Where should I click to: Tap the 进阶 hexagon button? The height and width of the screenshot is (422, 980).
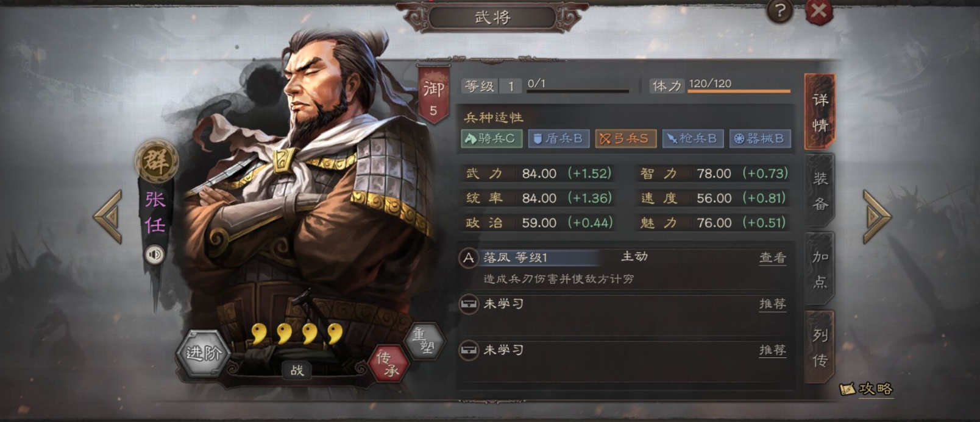[x=203, y=353]
